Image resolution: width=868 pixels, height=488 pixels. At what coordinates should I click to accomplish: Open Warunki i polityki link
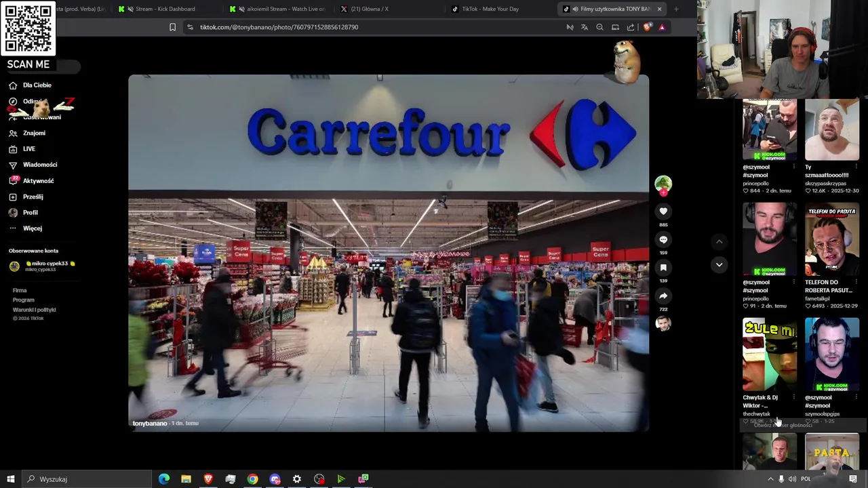[34, 310]
